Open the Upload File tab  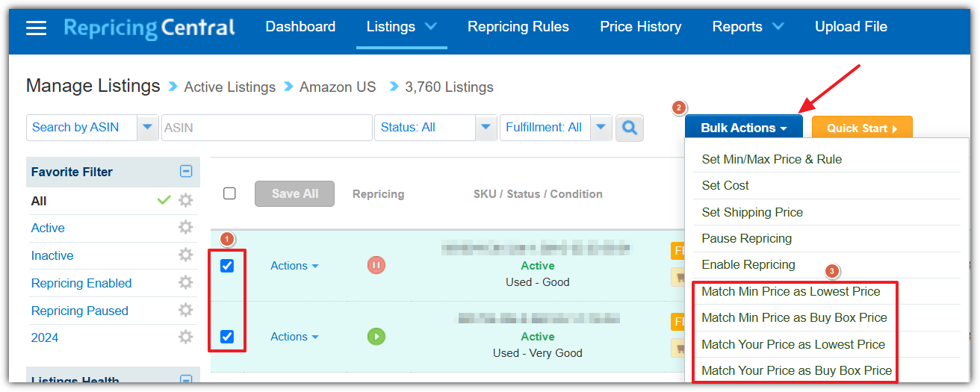coord(851,27)
